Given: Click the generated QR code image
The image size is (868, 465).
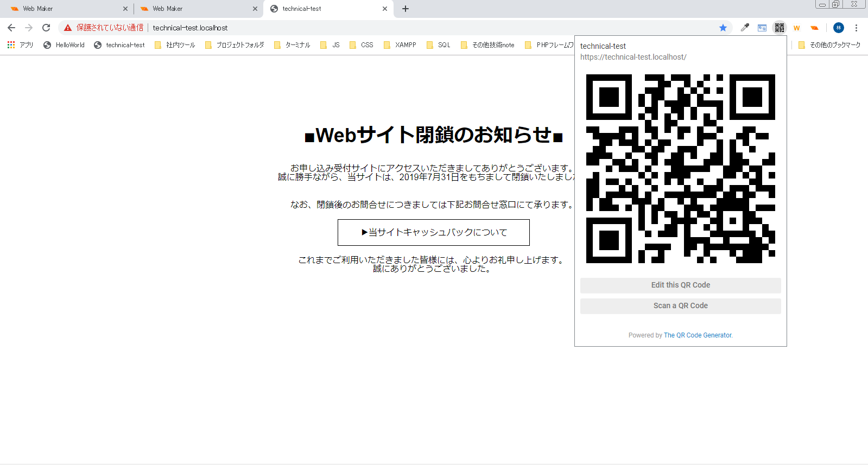Looking at the screenshot, I should tap(681, 169).
